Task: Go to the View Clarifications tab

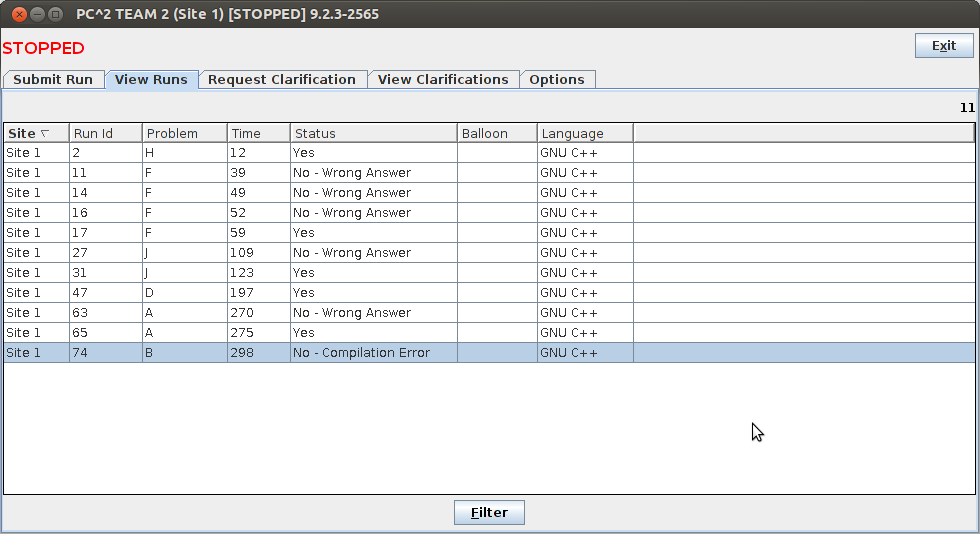Action: click(443, 80)
